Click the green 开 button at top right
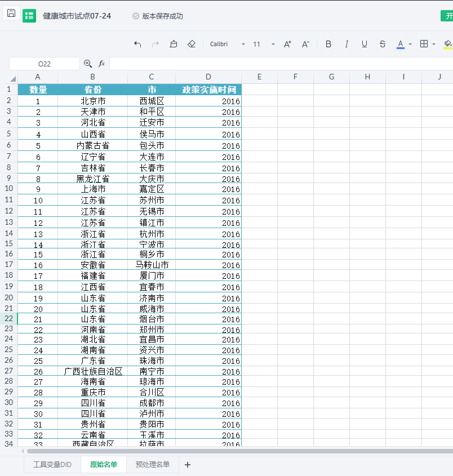This screenshot has height=476, width=453. point(447,16)
